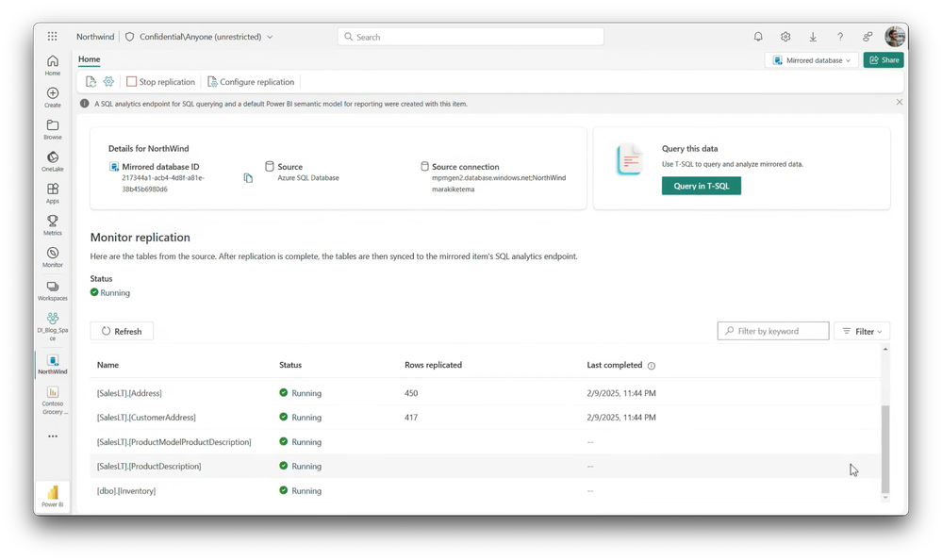This screenshot has width=942, height=560.
Task: Open Apps in left sidebar
Action: 53,193
